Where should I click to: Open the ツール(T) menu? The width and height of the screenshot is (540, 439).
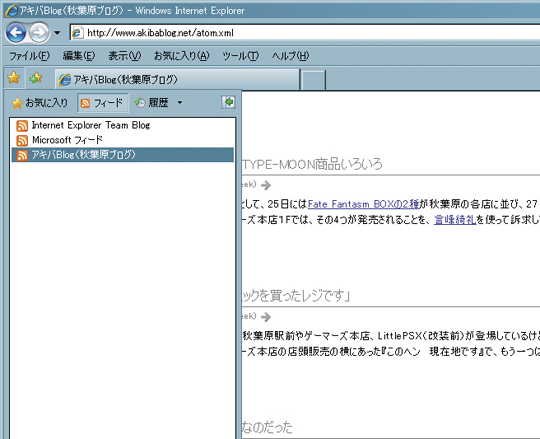[x=240, y=56]
